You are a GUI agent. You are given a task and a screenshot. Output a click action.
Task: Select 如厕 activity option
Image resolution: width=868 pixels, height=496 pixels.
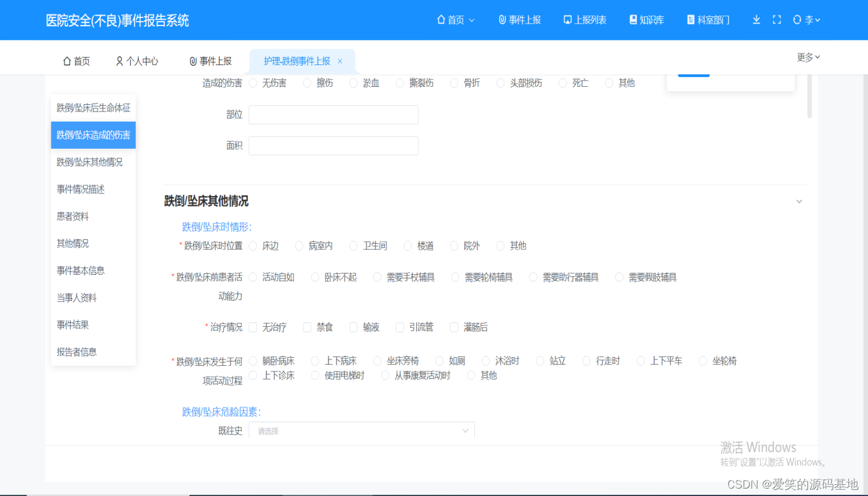(440, 361)
